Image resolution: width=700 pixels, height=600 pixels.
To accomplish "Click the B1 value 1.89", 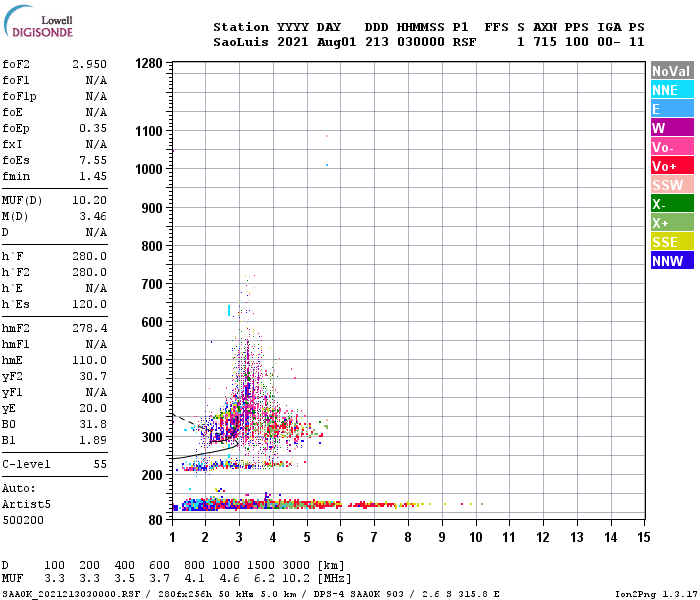I will [93, 441].
